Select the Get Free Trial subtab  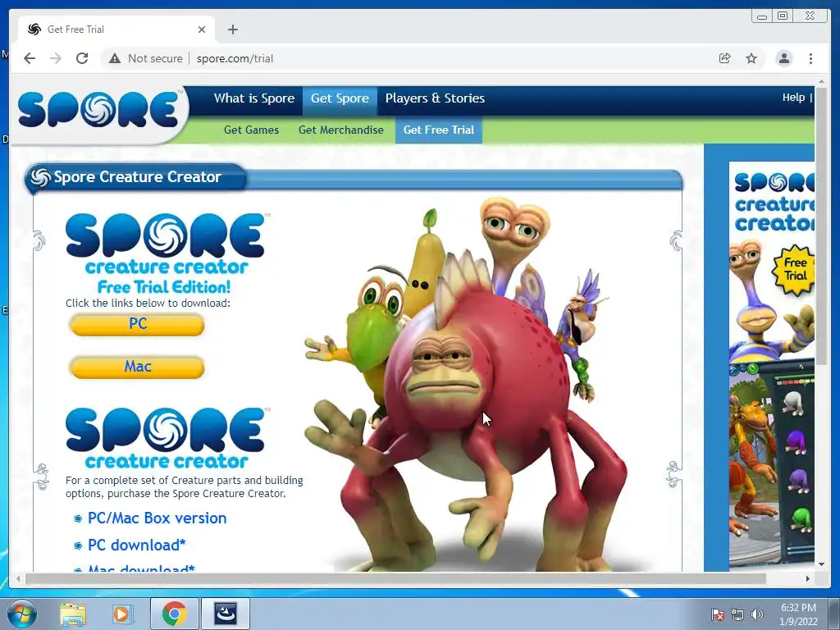[439, 130]
